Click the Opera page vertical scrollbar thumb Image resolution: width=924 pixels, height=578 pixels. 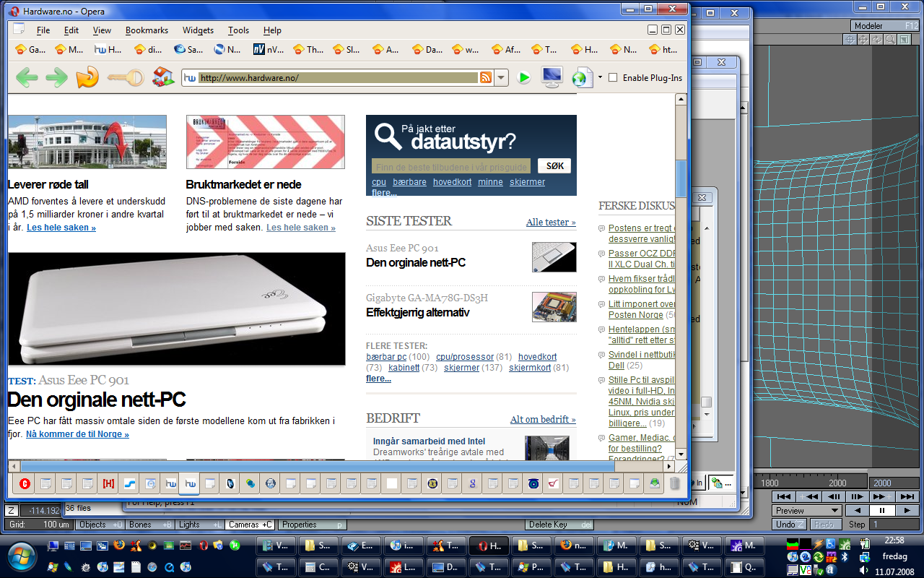click(x=681, y=178)
